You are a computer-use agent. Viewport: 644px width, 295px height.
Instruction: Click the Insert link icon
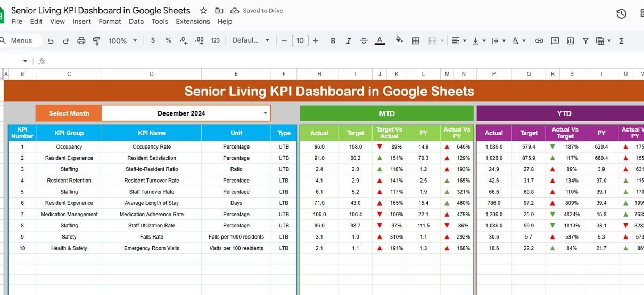[539, 41]
